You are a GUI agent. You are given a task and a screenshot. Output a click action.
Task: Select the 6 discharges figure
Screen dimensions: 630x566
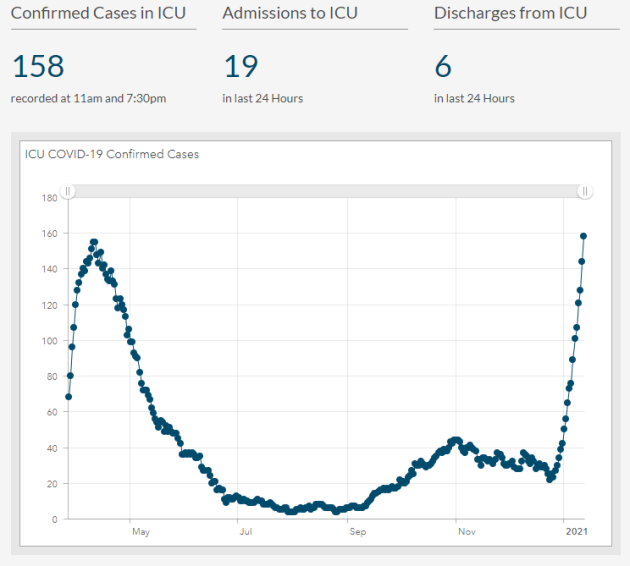pyautogui.click(x=443, y=66)
